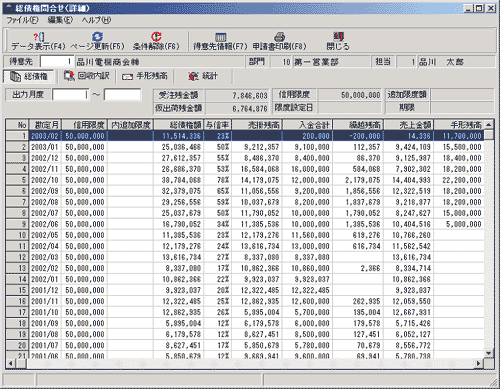500x389 pixels.
Task: Select row header number 5
Action: [17, 180]
